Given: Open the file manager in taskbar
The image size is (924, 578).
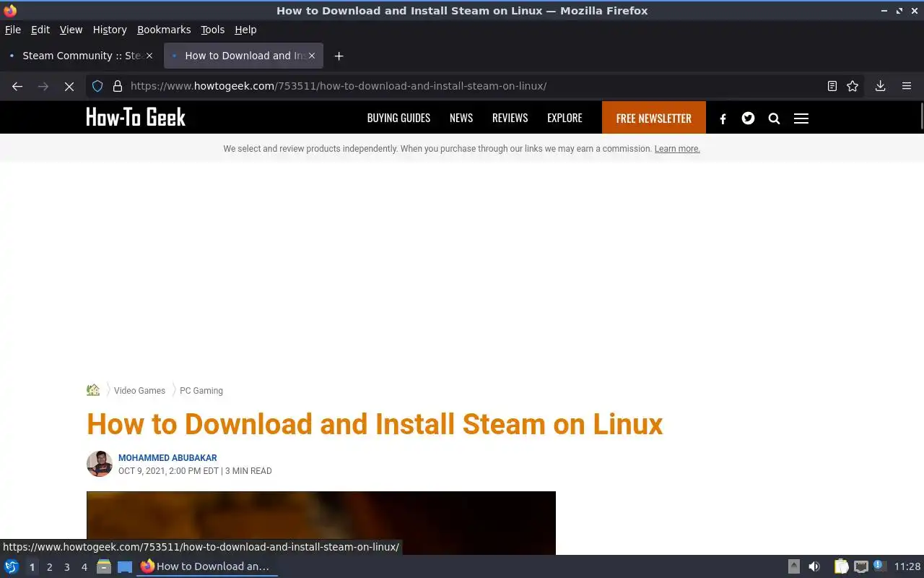Looking at the screenshot, I should click(104, 566).
